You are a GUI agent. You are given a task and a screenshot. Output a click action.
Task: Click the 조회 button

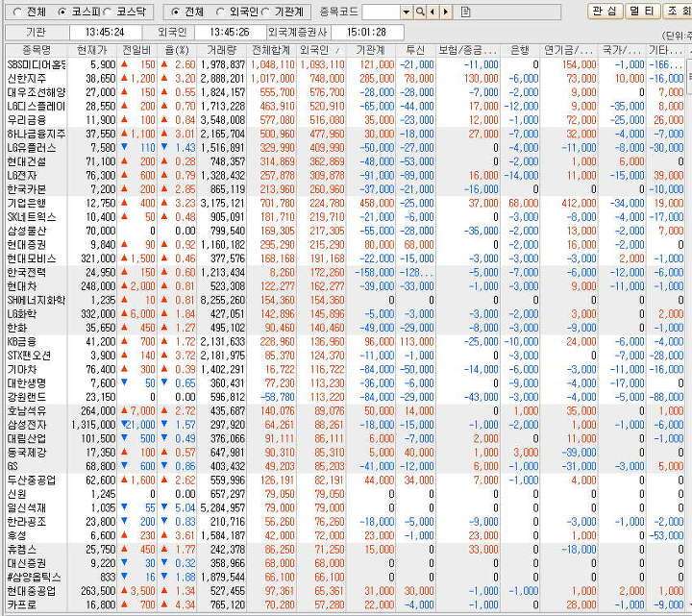pyautogui.click(x=679, y=11)
